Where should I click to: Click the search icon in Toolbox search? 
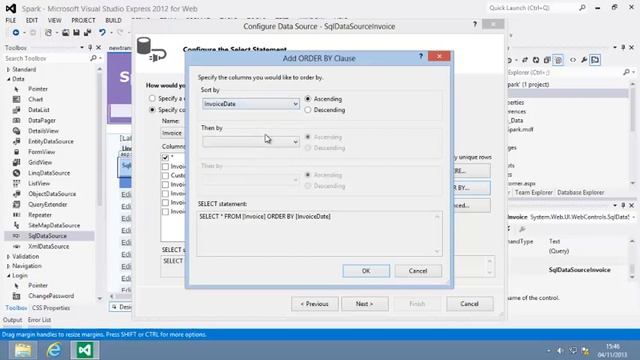coord(93,58)
